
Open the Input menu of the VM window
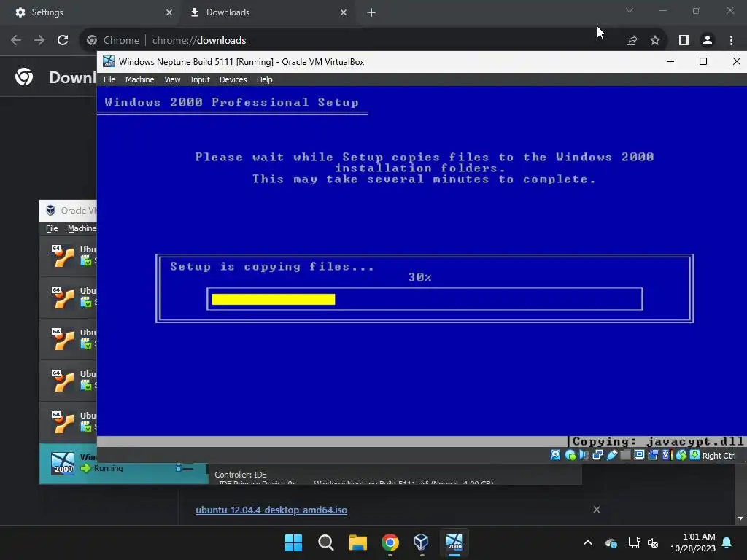[x=200, y=79]
